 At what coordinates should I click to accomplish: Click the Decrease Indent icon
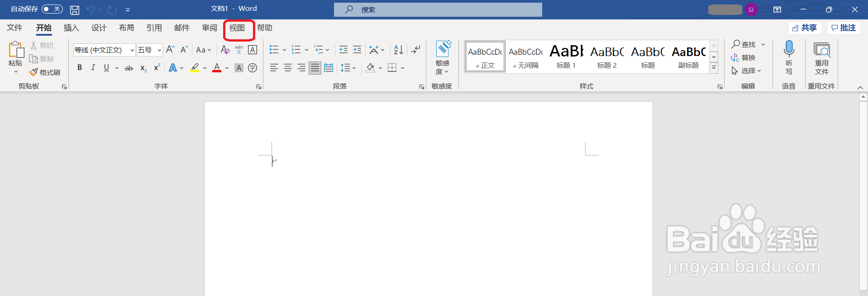[x=343, y=49]
